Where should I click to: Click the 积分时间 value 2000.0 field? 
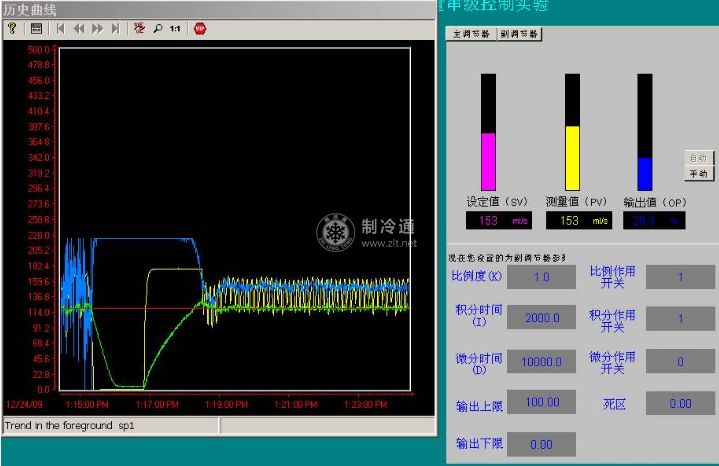click(541, 318)
